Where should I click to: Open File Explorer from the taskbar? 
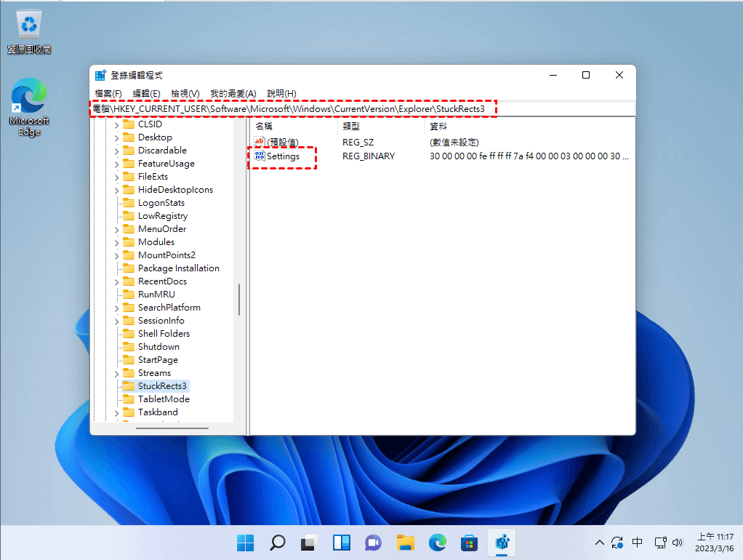406,543
